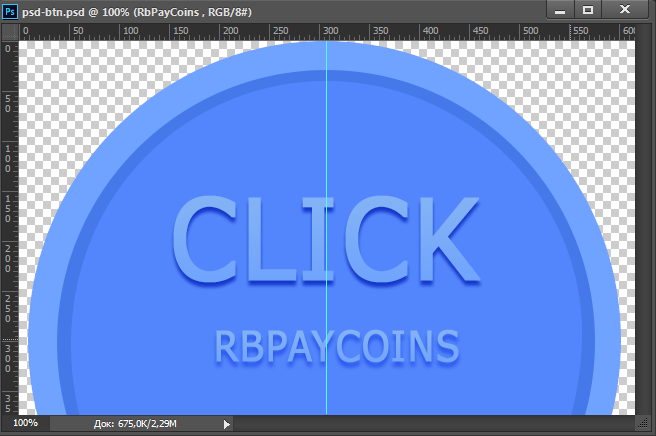Click the RBPAYCOINS text on the canvas
656x436 pixels.
pos(337,346)
